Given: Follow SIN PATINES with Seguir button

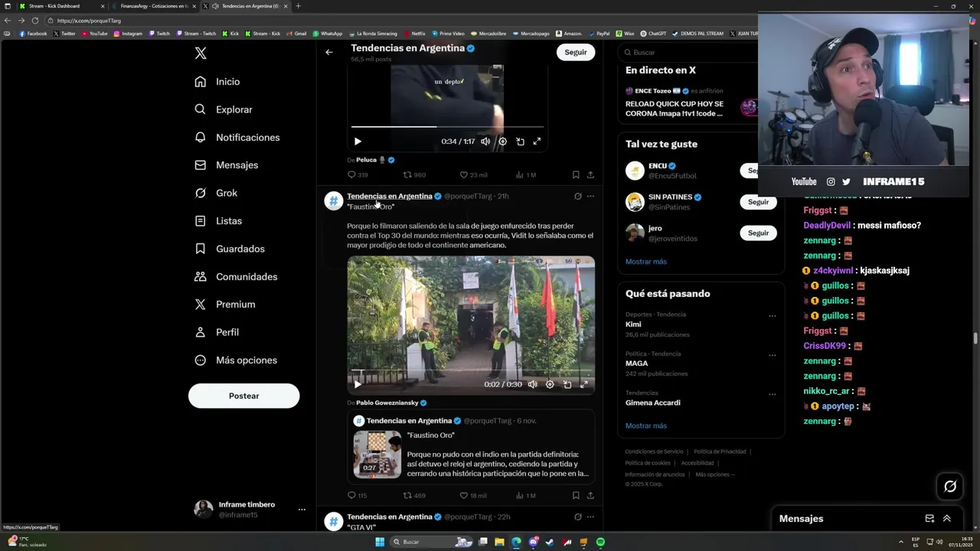Looking at the screenshot, I should pos(758,202).
